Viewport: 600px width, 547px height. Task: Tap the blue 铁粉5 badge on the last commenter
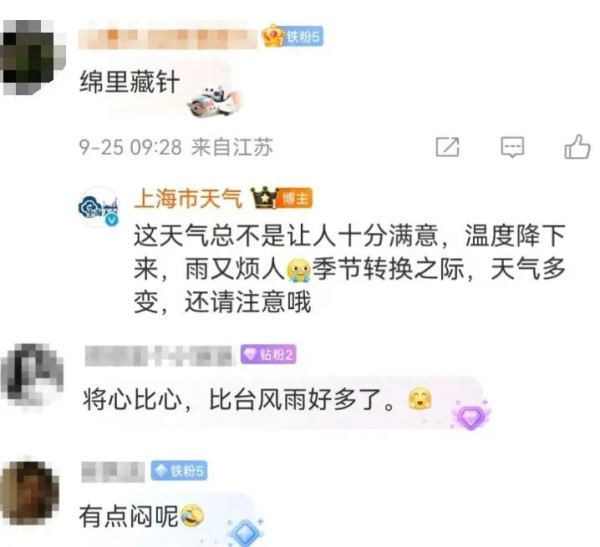[179, 470]
